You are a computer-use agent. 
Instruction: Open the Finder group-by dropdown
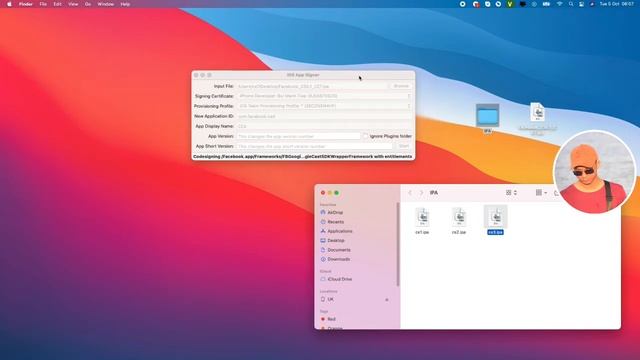click(x=541, y=193)
